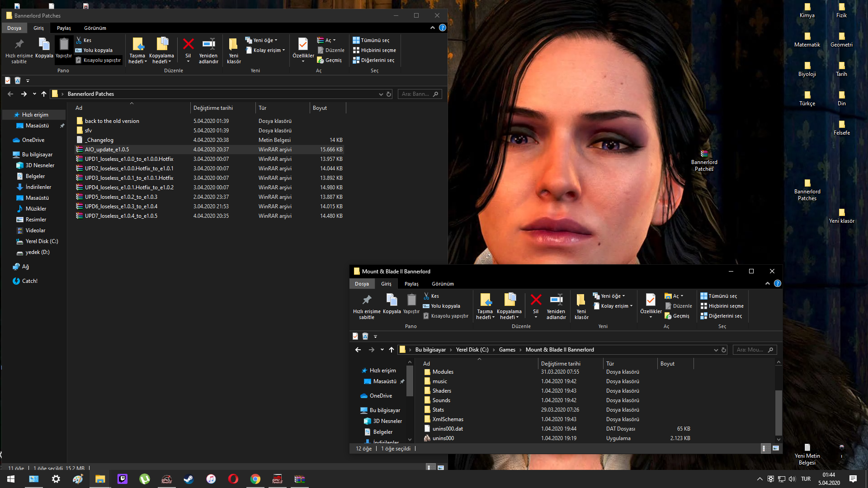Screen dimensions: 868x488
Task: Select the Modules folder in Mount & Blade II window
Action: (557, 372)
